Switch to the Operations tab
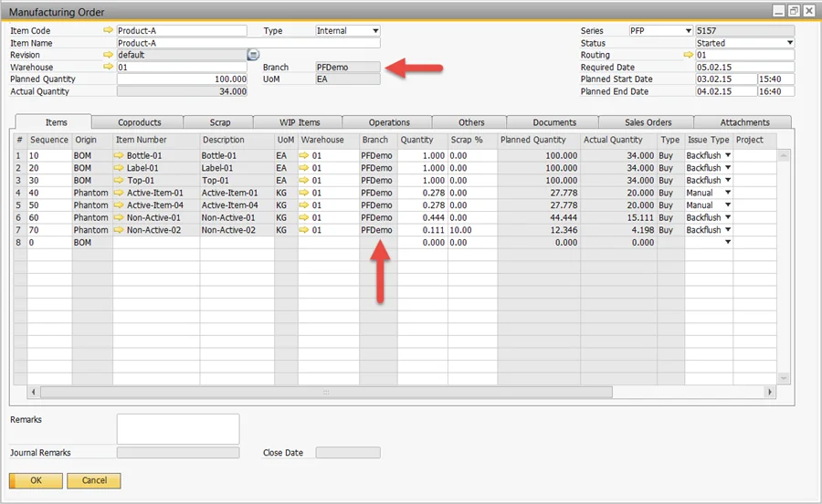Image resolution: width=822 pixels, height=504 pixels. [388, 122]
